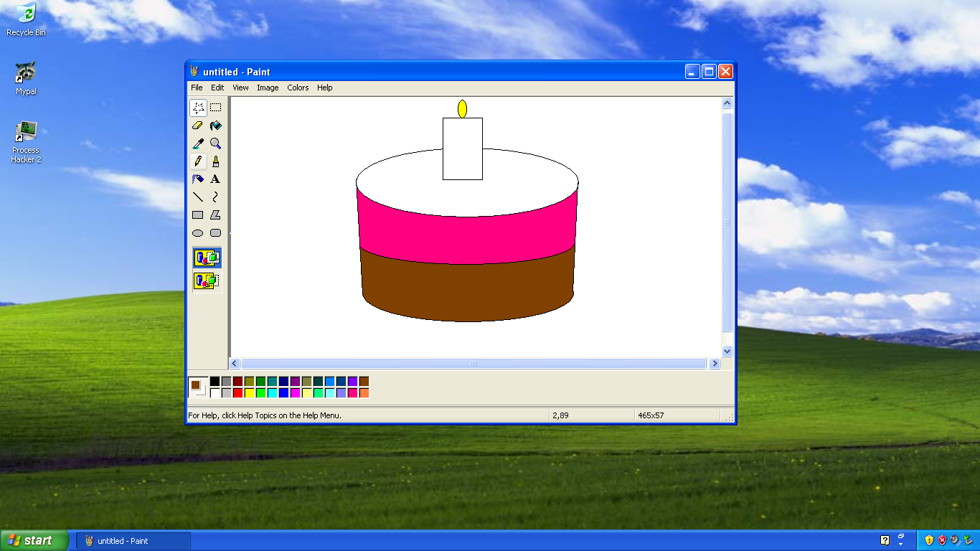Choose the Curve tool
Viewport: 980px width, 551px height.
216,197
